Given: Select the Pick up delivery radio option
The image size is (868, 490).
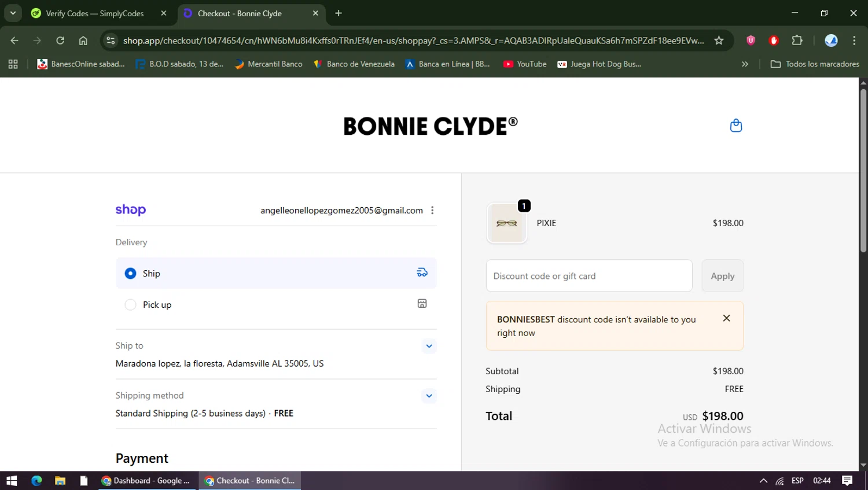Looking at the screenshot, I should (131, 304).
